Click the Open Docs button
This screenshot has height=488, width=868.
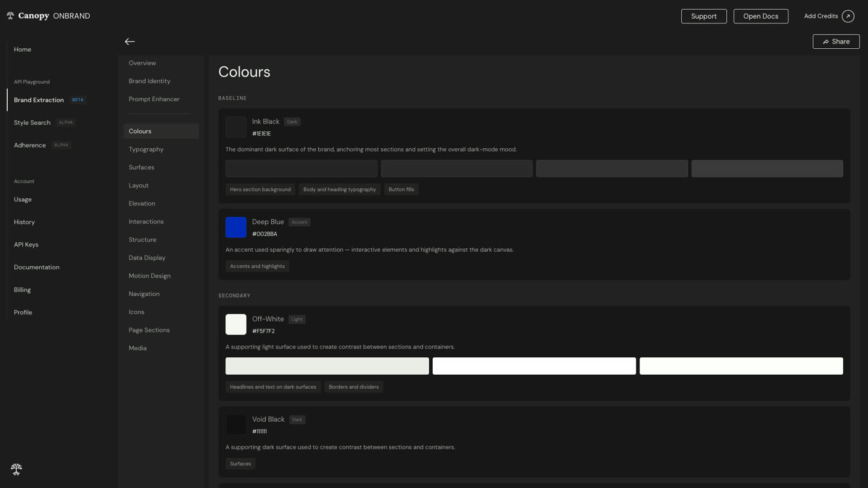(761, 16)
